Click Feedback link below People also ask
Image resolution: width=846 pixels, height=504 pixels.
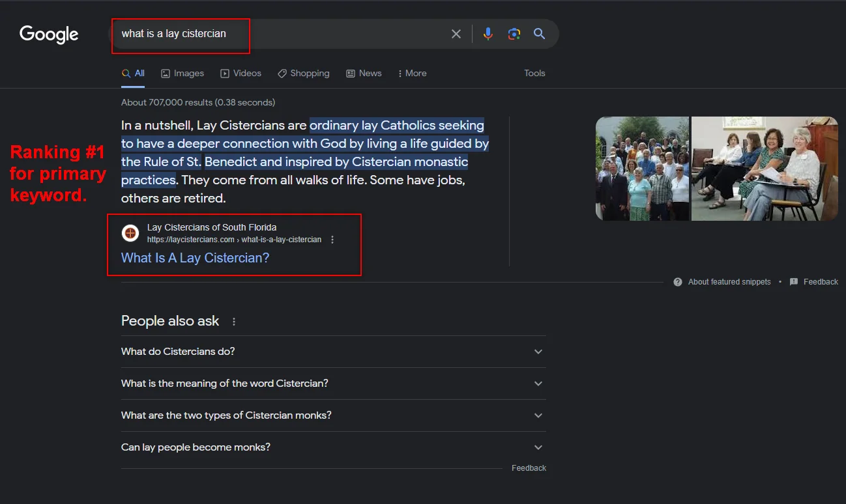click(x=529, y=468)
